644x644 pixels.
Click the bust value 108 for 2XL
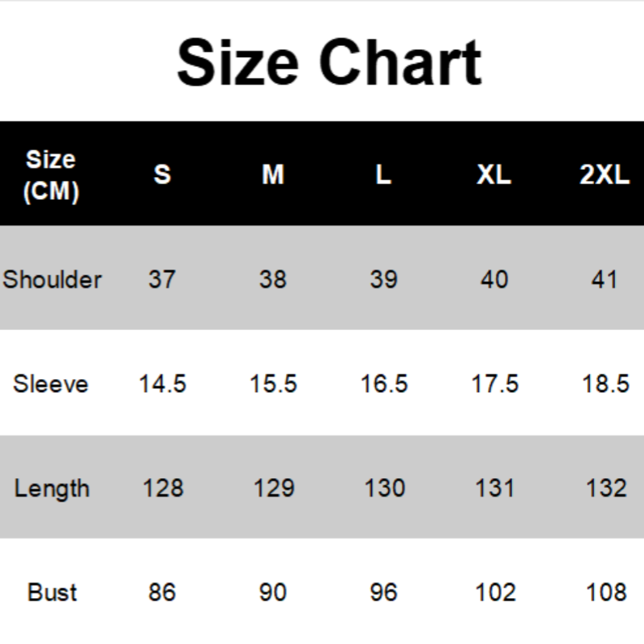point(605,592)
